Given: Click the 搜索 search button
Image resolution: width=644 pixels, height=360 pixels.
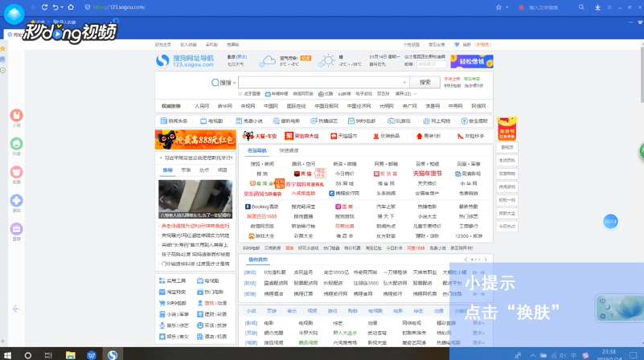Looking at the screenshot, I should pyautogui.click(x=425, y=83).
